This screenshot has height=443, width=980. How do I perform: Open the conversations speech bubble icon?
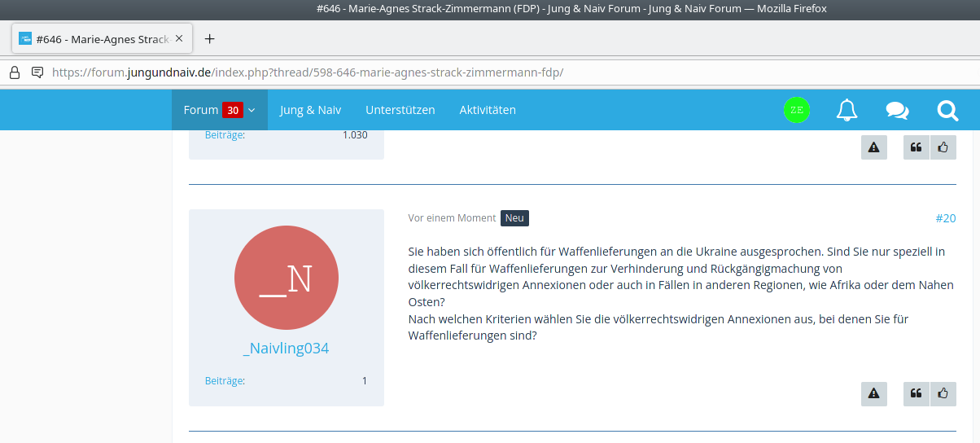(x=897, y=110)
